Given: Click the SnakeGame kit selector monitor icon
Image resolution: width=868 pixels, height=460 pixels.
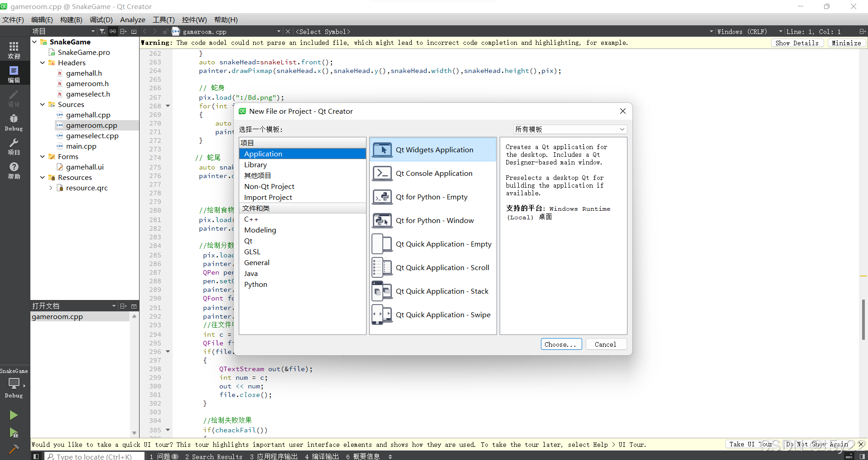Looking at the screenshot, I should pyautogui.click(x=14, y=383).
